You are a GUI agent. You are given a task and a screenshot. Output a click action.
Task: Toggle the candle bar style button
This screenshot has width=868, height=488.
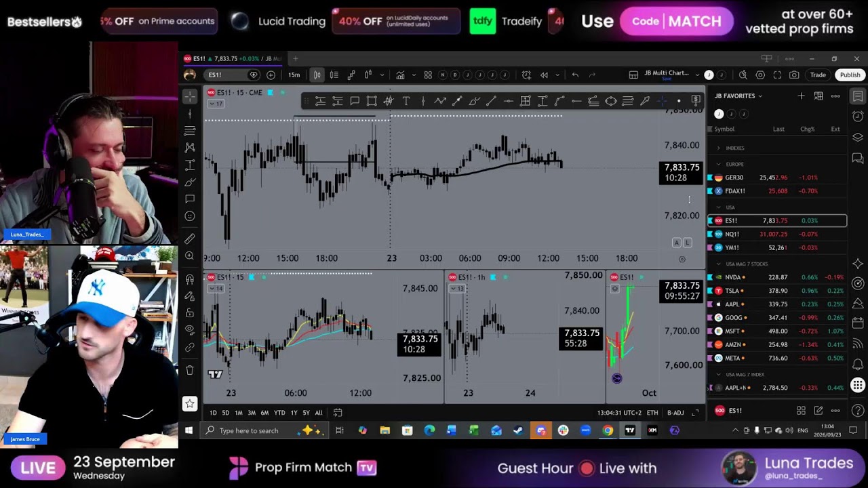[x=317, y=75]
